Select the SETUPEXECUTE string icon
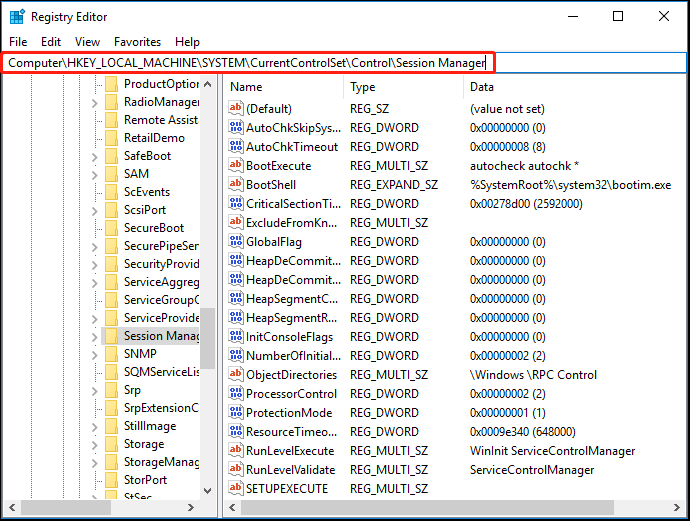 coord(236,488)
